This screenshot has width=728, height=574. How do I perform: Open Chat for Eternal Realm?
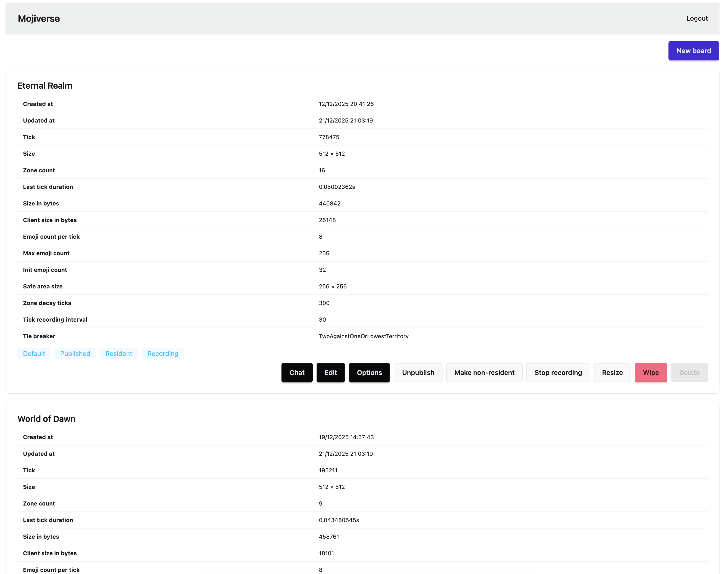pyautogui.click(x=297, y=372)
